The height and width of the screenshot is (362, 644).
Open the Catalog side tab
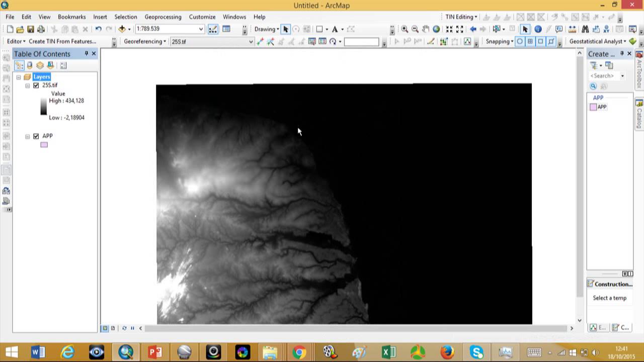pyautogui.click(x=639, y=114)
